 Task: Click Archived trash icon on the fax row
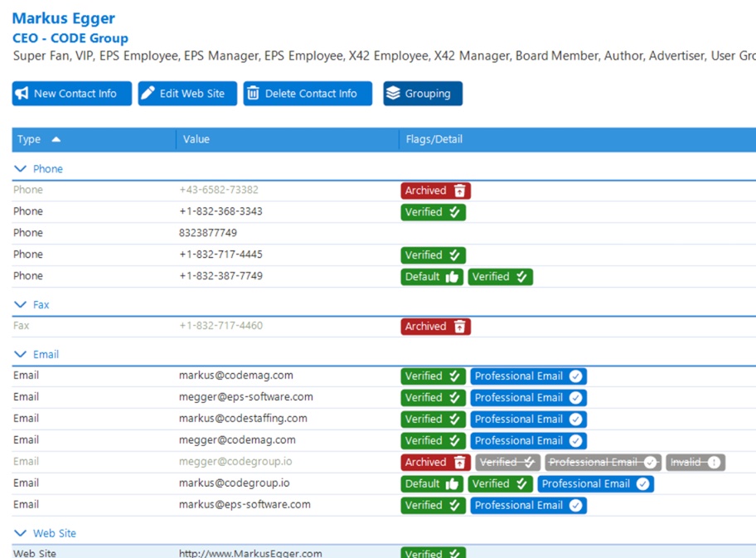[x=459, y=327]
